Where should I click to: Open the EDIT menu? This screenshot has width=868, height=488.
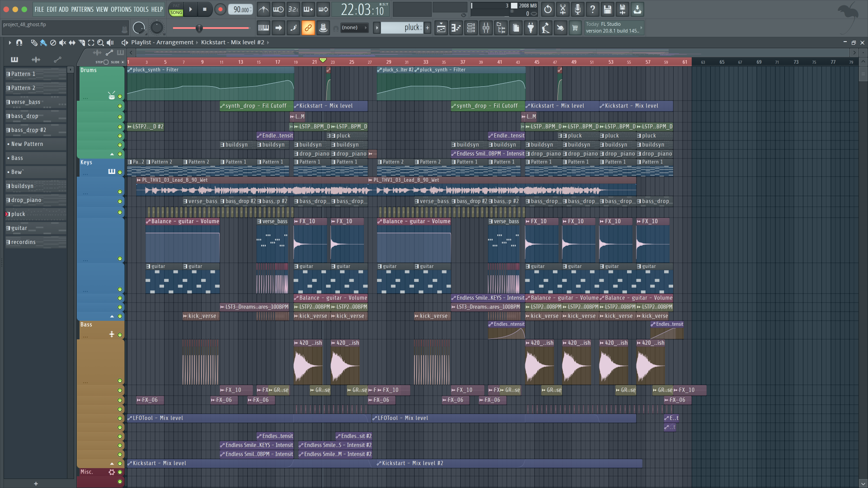52,9
